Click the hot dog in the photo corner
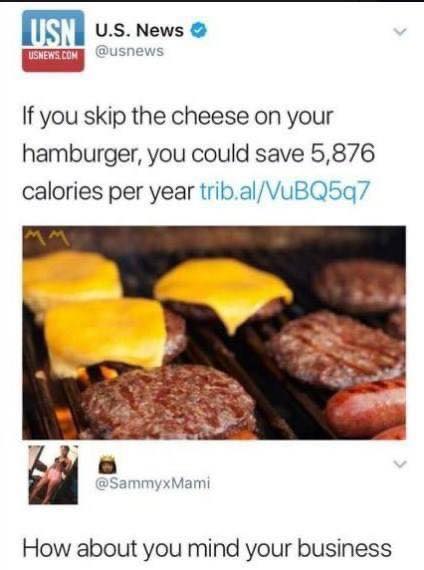424x570 pixels. (x=367, y=407)
